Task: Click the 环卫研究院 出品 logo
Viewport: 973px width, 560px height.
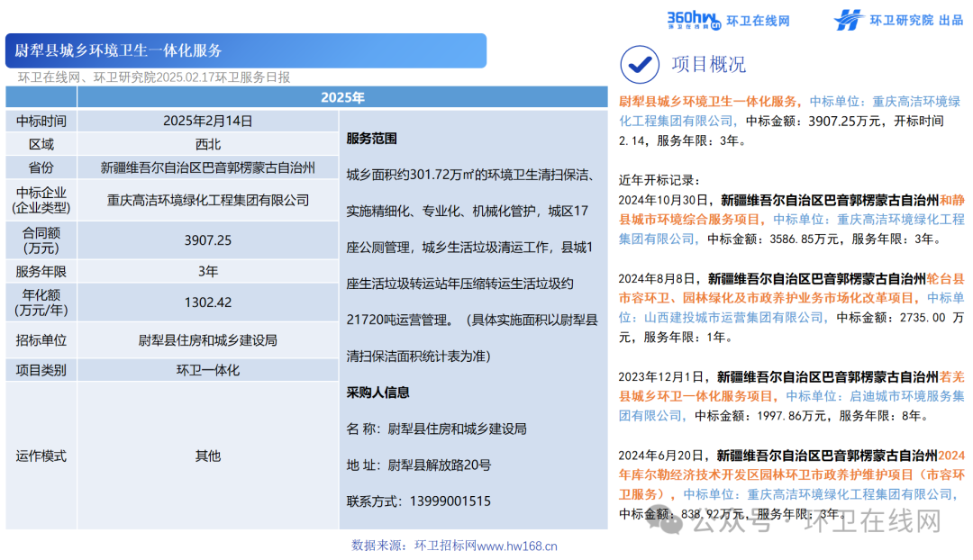Action: (x=898, y=20)
